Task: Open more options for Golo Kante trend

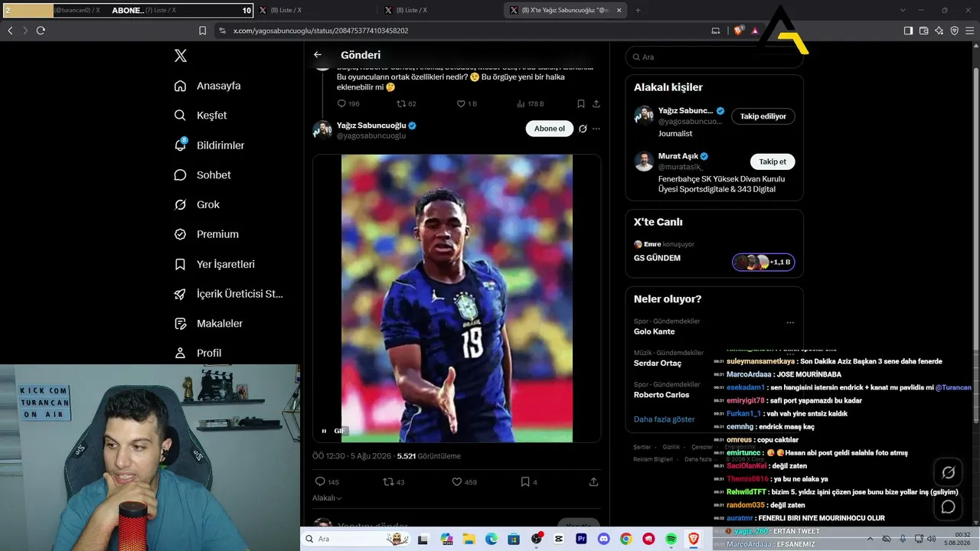Action: pyautogui.click(x=790, y=323)
